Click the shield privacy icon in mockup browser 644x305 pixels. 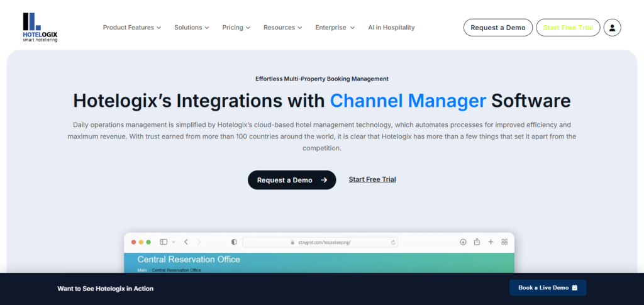234,242
